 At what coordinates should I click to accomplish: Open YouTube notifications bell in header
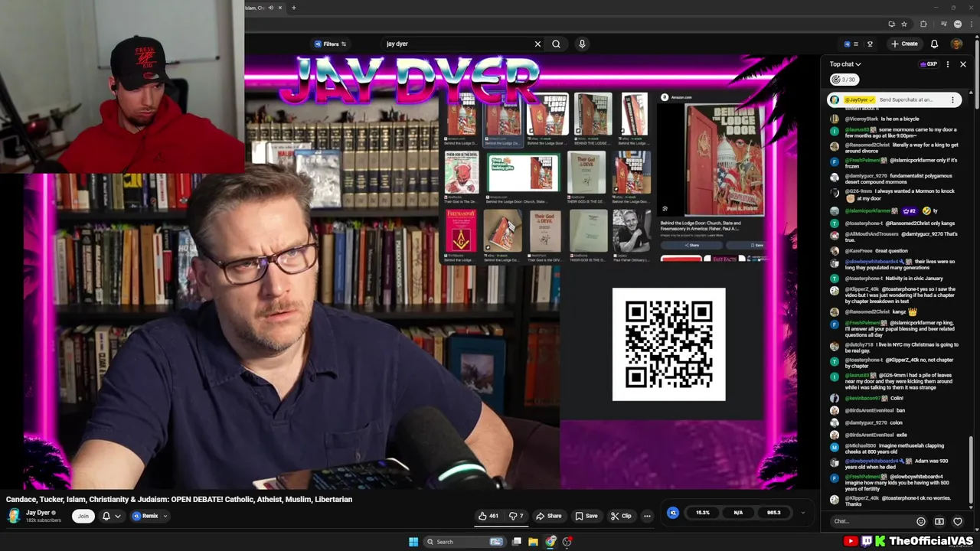coord(934,44)
